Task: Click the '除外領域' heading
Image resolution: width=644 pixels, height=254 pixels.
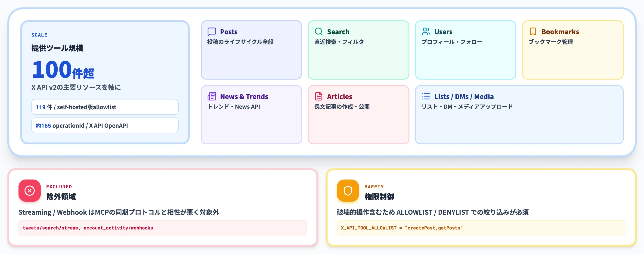Action: pos(61,197)
